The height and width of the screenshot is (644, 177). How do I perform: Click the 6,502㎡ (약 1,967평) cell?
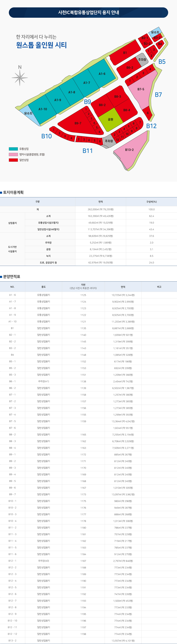[x=123, y=388]
